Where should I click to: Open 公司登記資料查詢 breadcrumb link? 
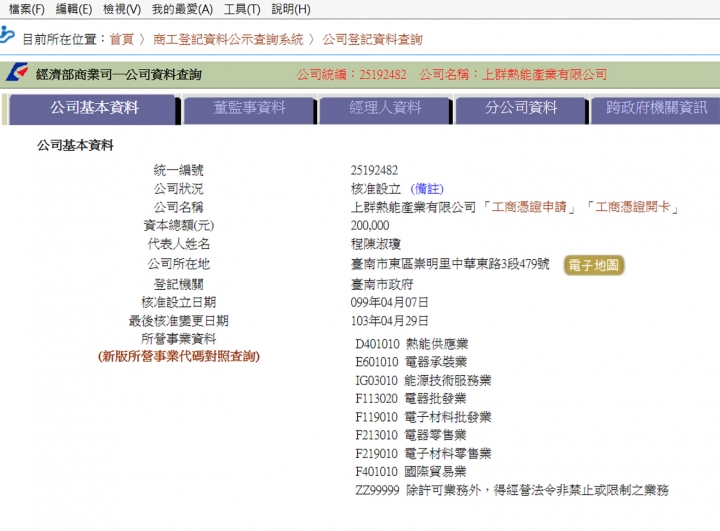372,40
